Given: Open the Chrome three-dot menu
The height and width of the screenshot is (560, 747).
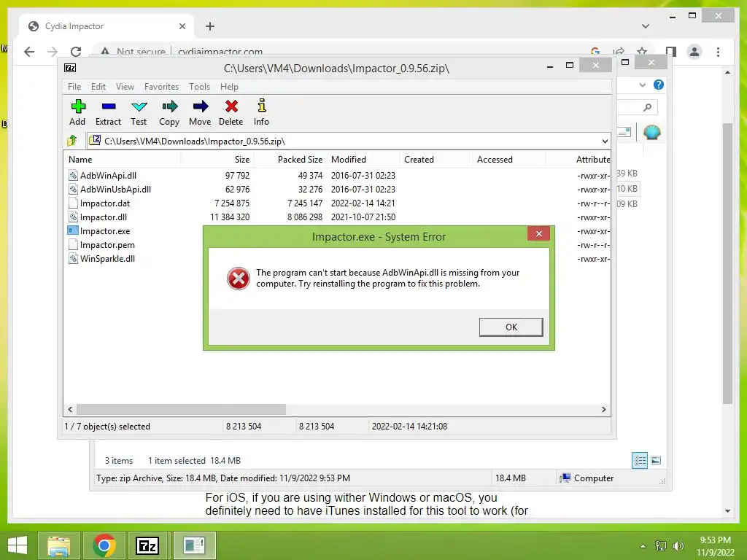Looking at the screenshot, I should pyautogui.click(x=718, y=52).
